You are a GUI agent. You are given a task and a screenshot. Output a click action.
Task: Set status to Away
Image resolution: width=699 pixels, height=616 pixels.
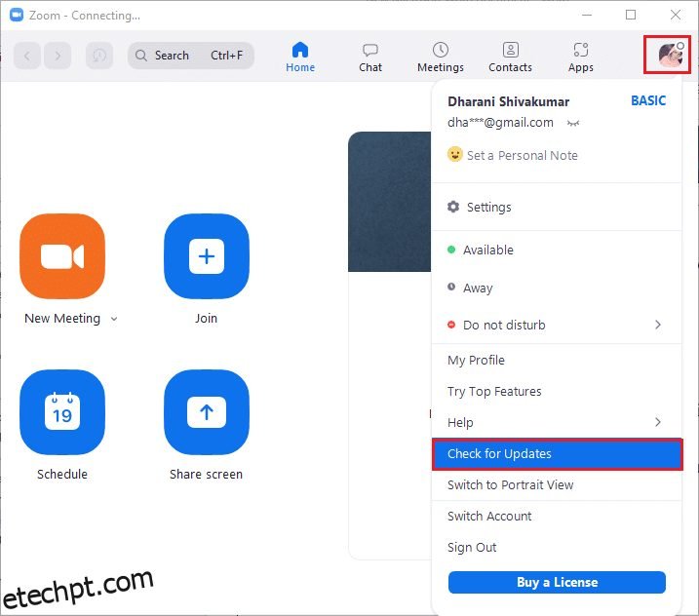[557, 288]
